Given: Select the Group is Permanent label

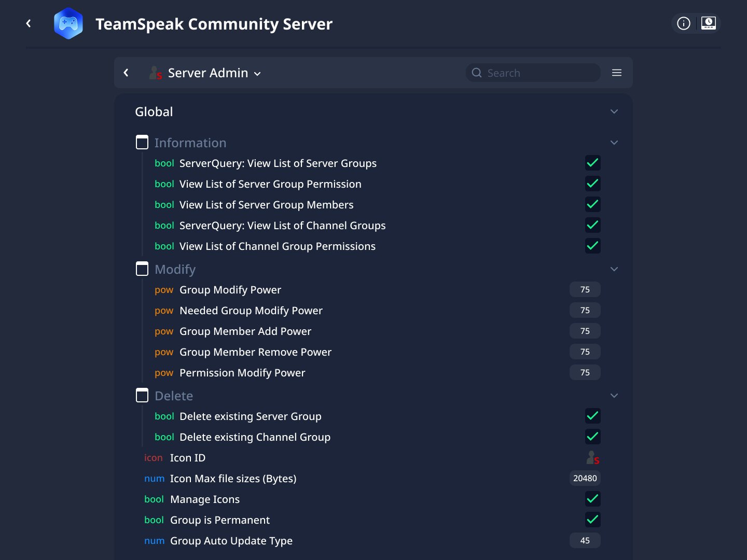Looking at the screenshot, I should point(220,520).
